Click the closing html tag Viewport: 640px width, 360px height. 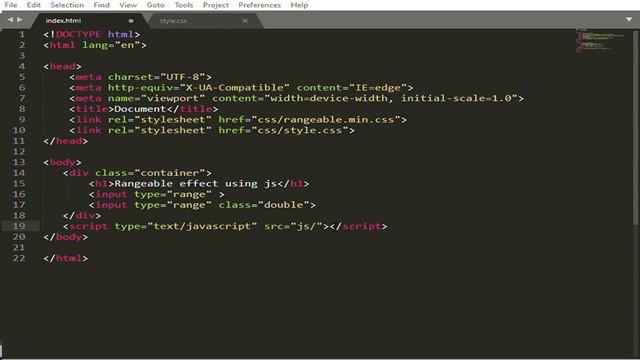click(x=66, y=258)
